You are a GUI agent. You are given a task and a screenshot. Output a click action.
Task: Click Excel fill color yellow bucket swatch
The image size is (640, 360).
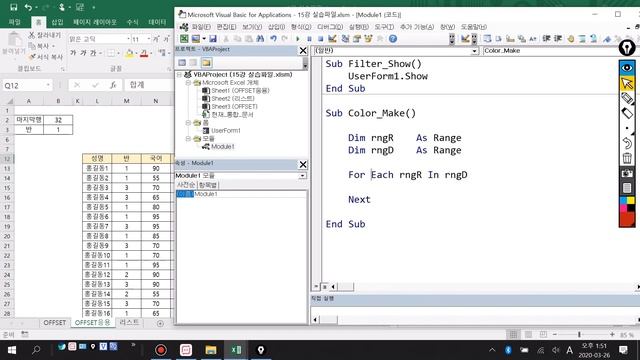point(129,53)
